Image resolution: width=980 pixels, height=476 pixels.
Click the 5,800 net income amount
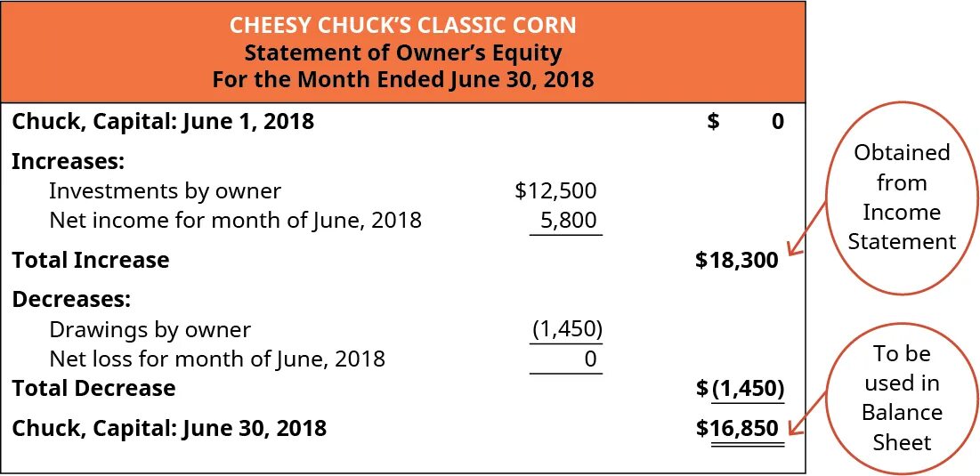click(x=570, y=219)
